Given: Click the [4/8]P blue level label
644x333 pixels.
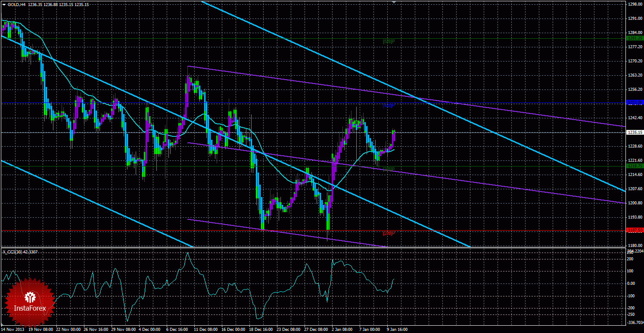Looking at the screenshot, I should point(389,105).
